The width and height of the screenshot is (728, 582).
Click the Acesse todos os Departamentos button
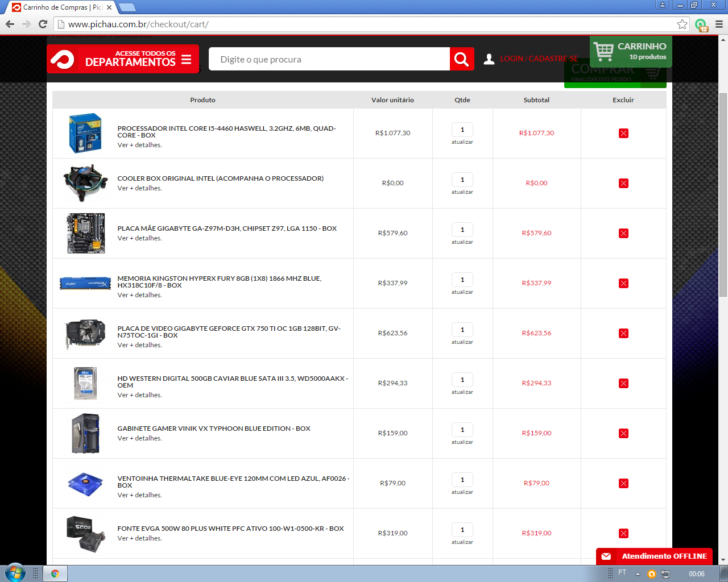(x=123, y=59)
